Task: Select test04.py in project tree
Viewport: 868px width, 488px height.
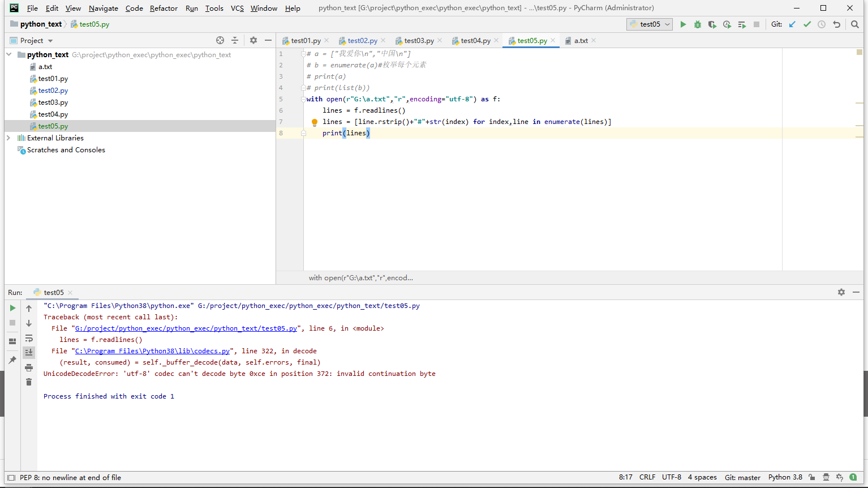Action: tap(53, 114)
